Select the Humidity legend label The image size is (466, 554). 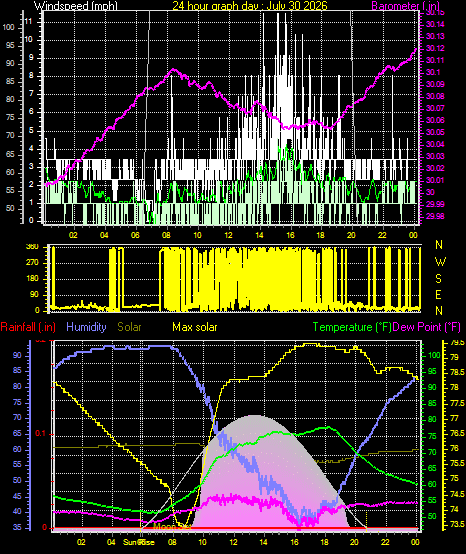[86, 327]
